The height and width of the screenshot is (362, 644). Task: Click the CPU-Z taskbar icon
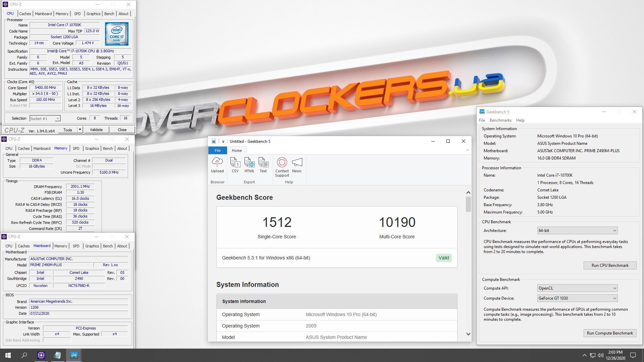pyautogui.click(x=41, y=355)
